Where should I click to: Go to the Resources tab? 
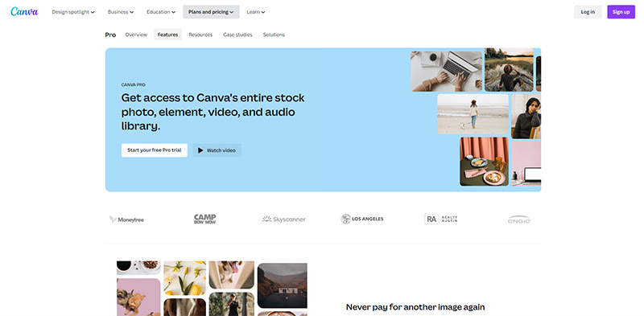[x=200, y=35]
